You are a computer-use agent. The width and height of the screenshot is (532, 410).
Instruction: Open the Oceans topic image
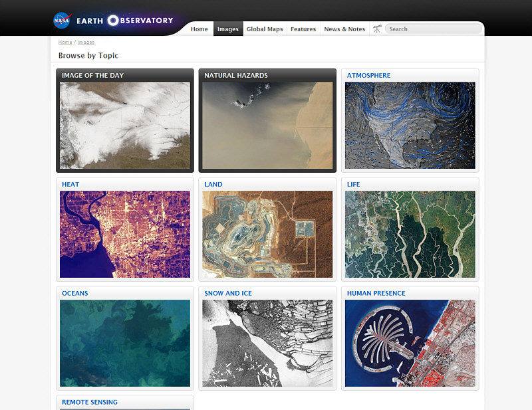[125, 343]
